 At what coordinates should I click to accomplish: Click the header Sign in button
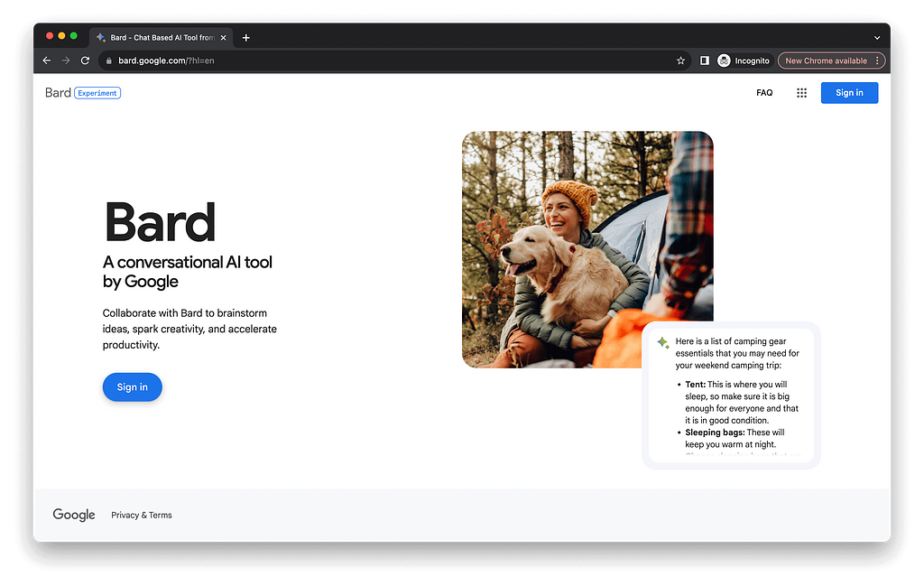click(849, 93)
